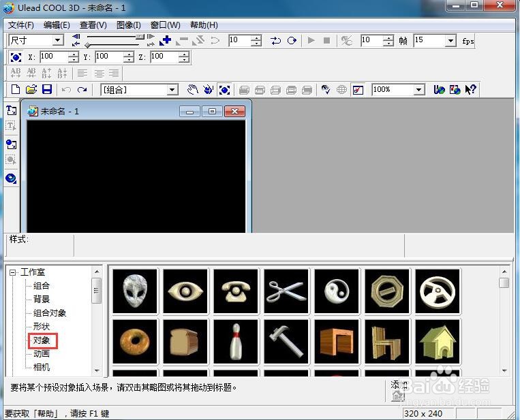Choose the bowling pin thumbnail
520x420 pixels.
[236, 342]
